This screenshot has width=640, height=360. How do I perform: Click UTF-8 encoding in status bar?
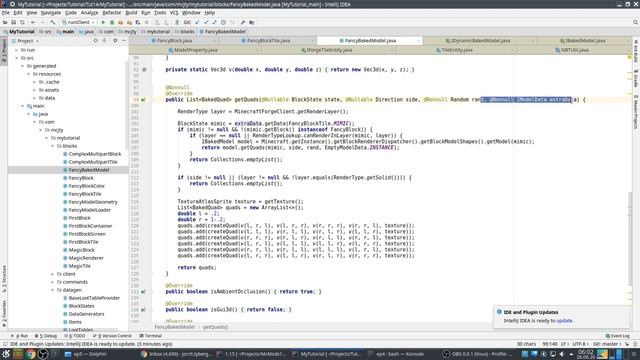tap(579, 344)
